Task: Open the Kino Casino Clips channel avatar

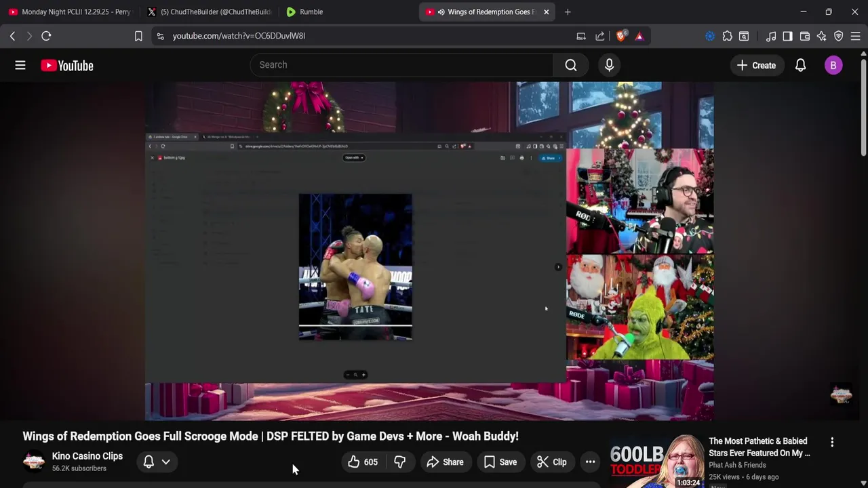Action: click(x=34, y=462)
